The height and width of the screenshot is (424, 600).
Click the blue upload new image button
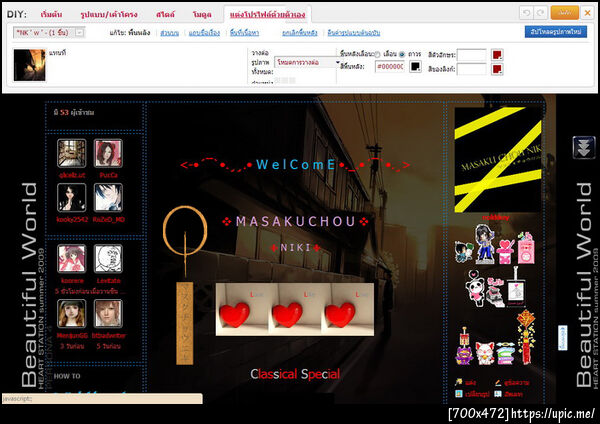556,32
